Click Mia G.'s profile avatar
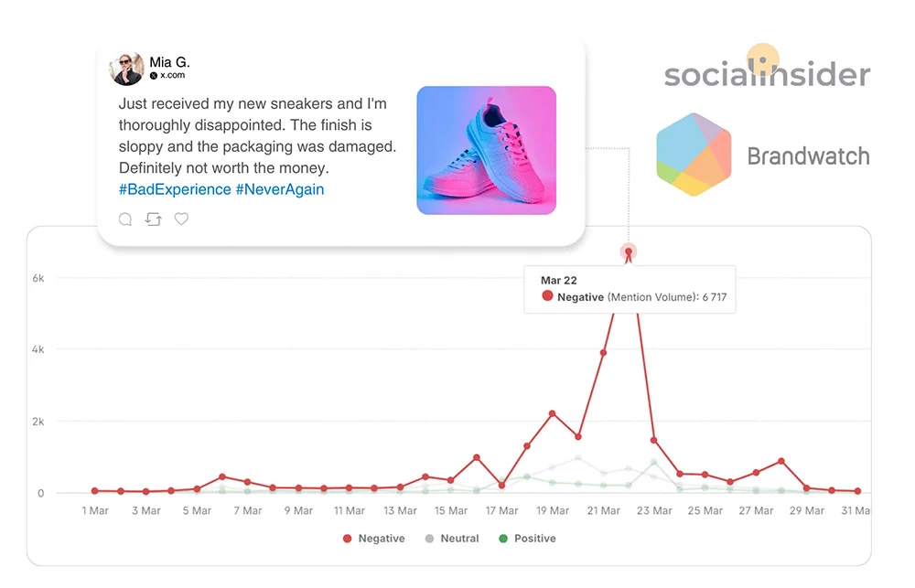 click(126, 69)
